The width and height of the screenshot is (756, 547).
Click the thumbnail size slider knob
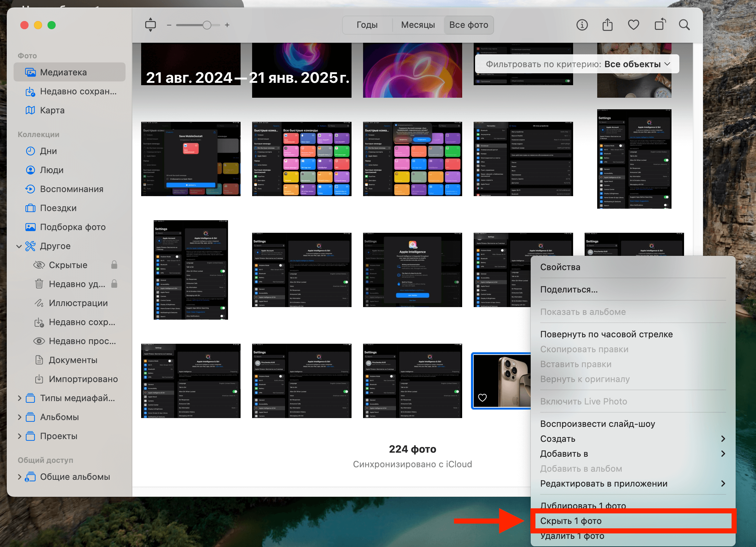(207, 25)
